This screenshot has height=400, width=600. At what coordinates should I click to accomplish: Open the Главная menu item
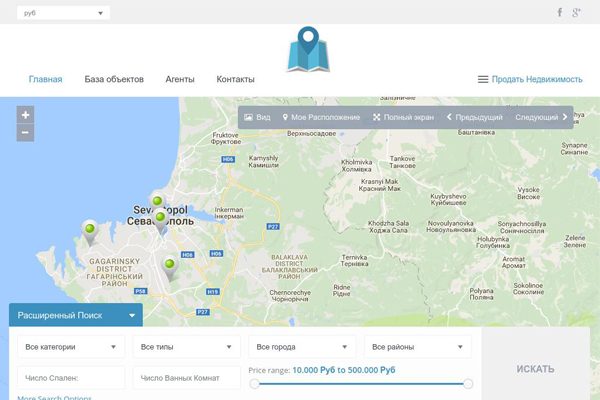[x=46, y=79]
